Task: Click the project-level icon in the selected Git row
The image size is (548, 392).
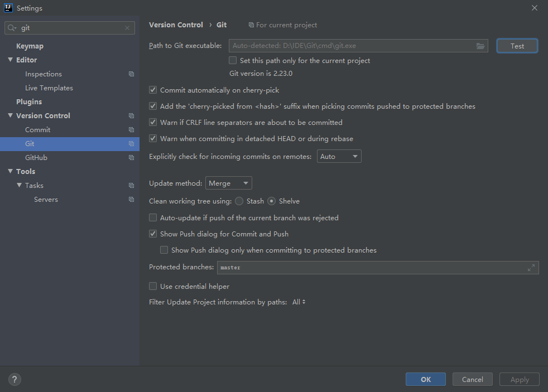Action: [131, 144]
